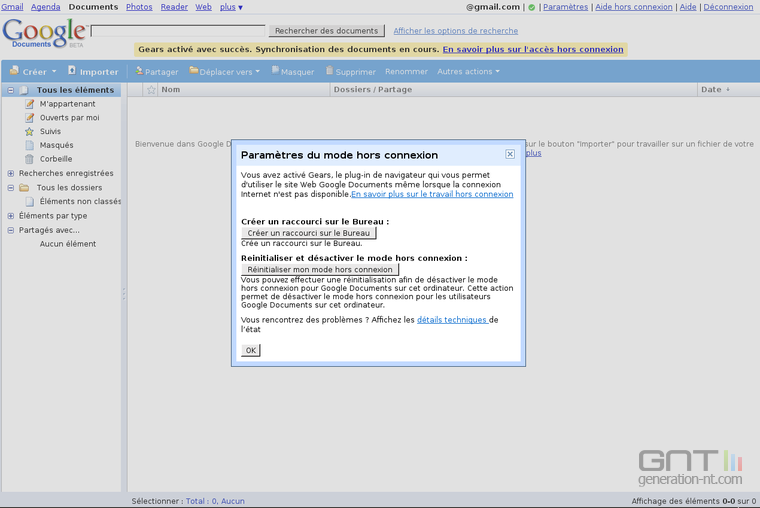Expand Recherches enregistrées section
This screenshot has height=508, width=760.
[11, 173]
